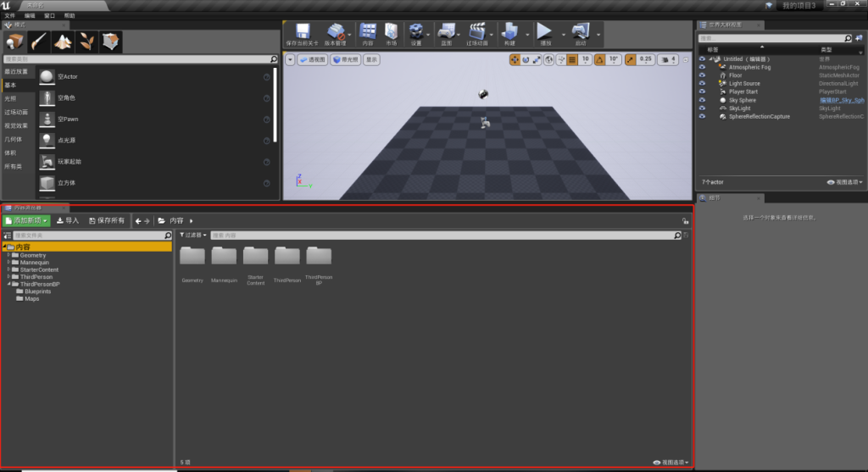Click the 搜索类别 search classes field
Screen dimensions: 868x472
pos(140,58)
